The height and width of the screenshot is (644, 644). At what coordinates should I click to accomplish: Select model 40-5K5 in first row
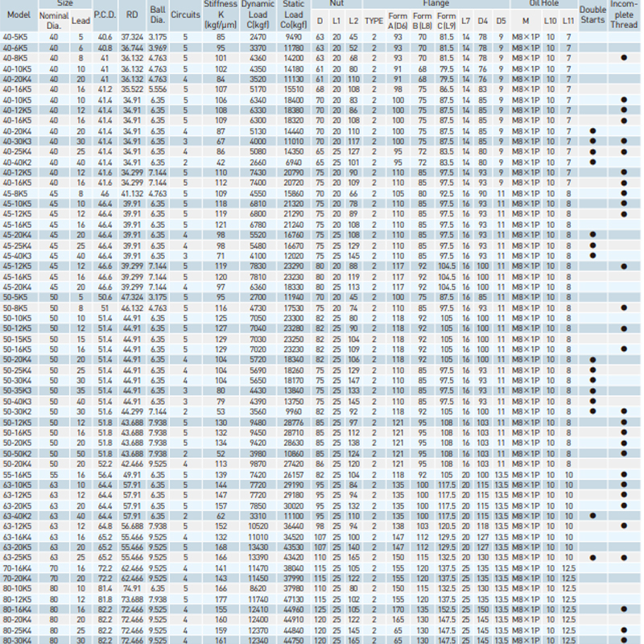click(18, 38)
